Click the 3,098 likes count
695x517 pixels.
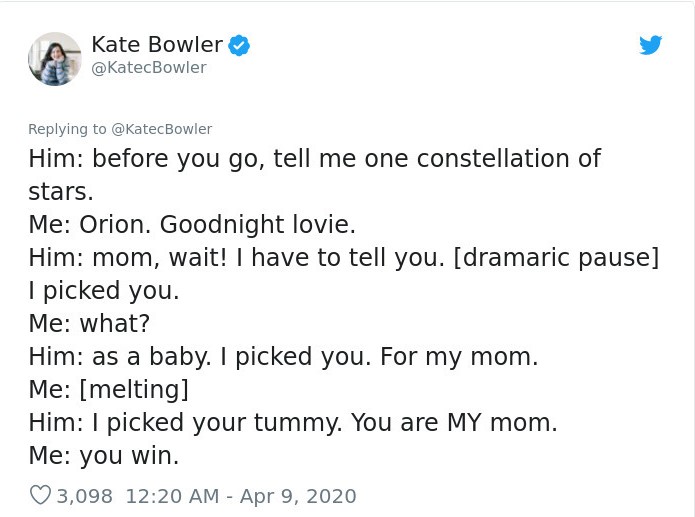85,495
